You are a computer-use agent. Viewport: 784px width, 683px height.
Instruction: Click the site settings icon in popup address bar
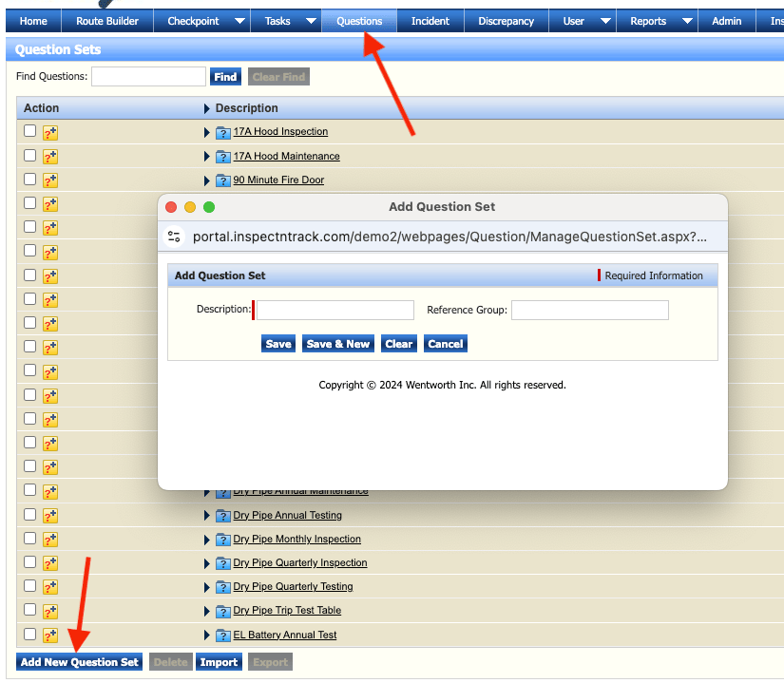click(x=174, y=237)
